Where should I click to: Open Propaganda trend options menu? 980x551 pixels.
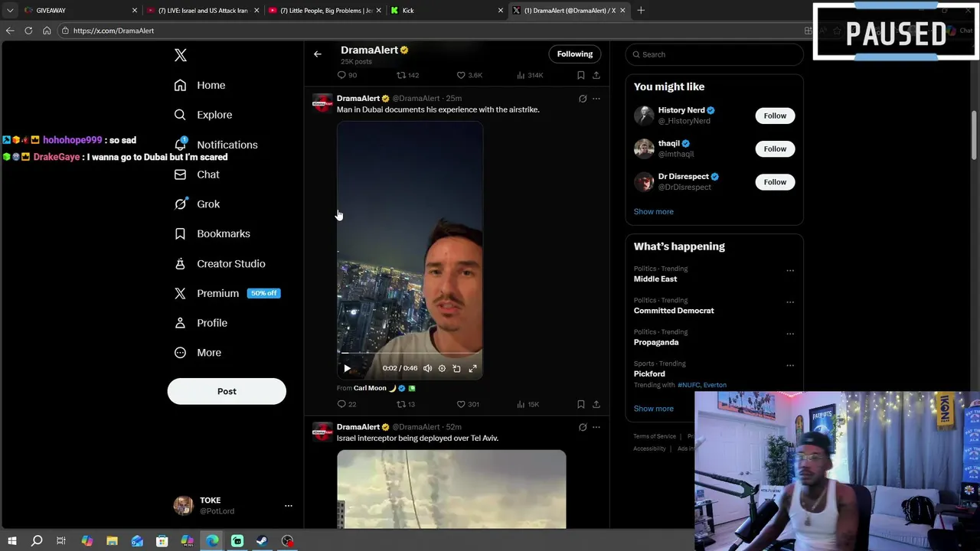(x=790, y=334)
